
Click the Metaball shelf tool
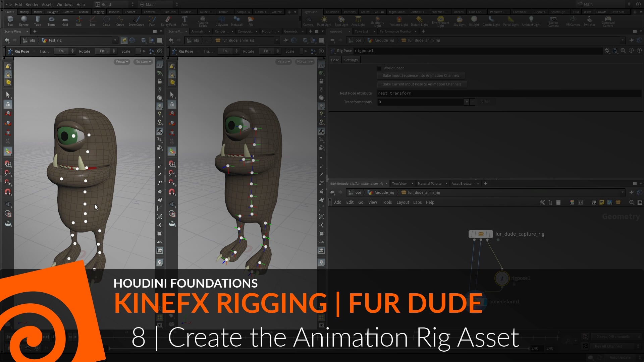(x=237, y=21)
